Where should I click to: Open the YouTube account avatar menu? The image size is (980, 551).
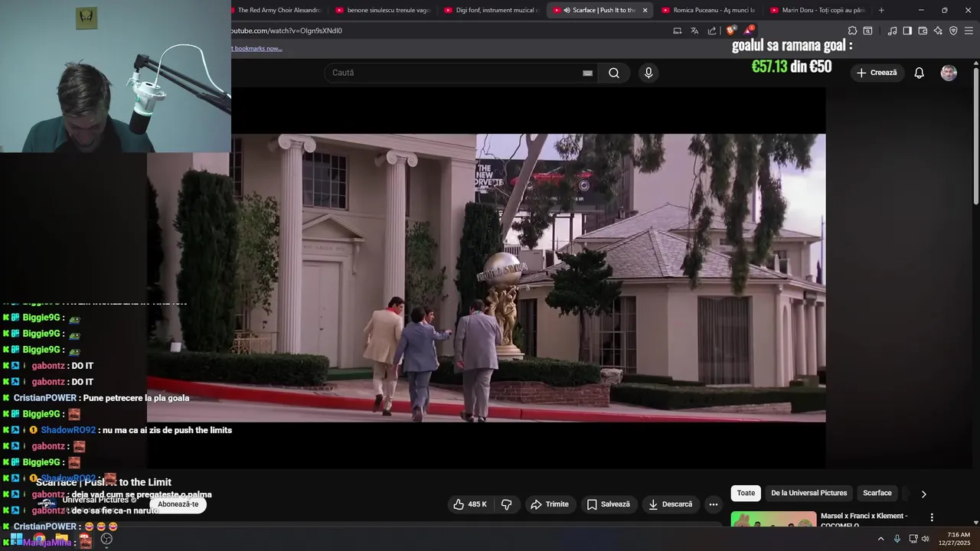click(949, 73)
